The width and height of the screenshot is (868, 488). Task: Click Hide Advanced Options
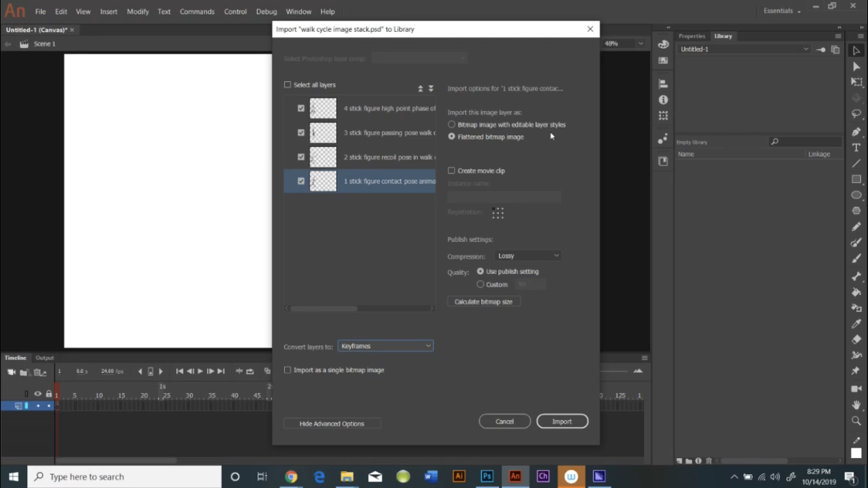pyautogui.click(x=332, y=423)
